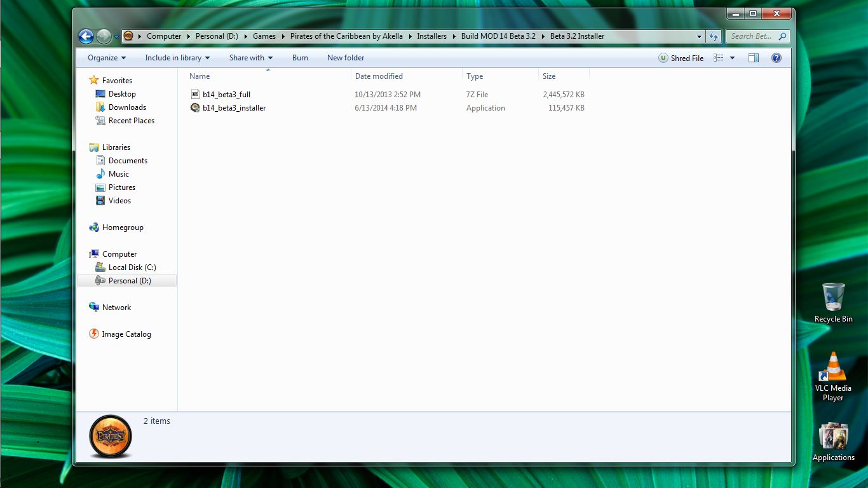Select Personal (D:) drive
Screen dimensions: 868x488
coord(130,281)
